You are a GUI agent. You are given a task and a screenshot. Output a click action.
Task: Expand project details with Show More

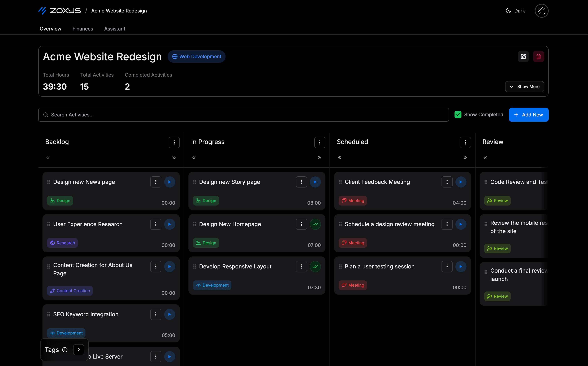524,86
